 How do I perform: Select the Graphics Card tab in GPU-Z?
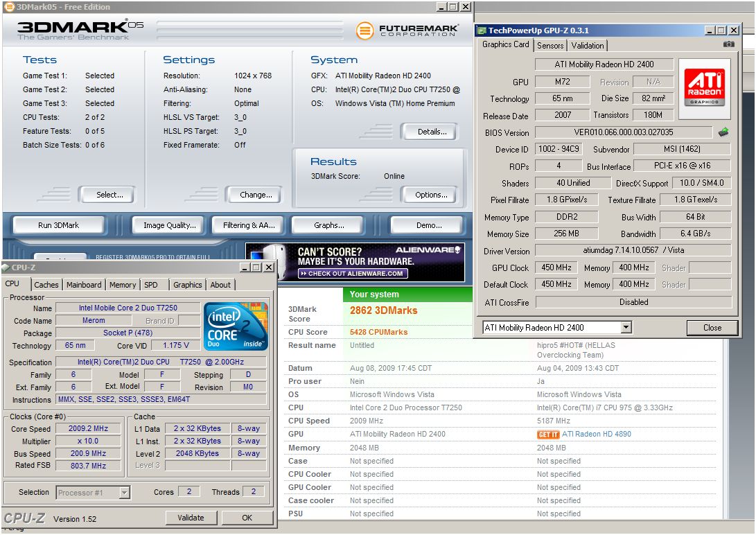pyautogui.click(x=505, y=44)
